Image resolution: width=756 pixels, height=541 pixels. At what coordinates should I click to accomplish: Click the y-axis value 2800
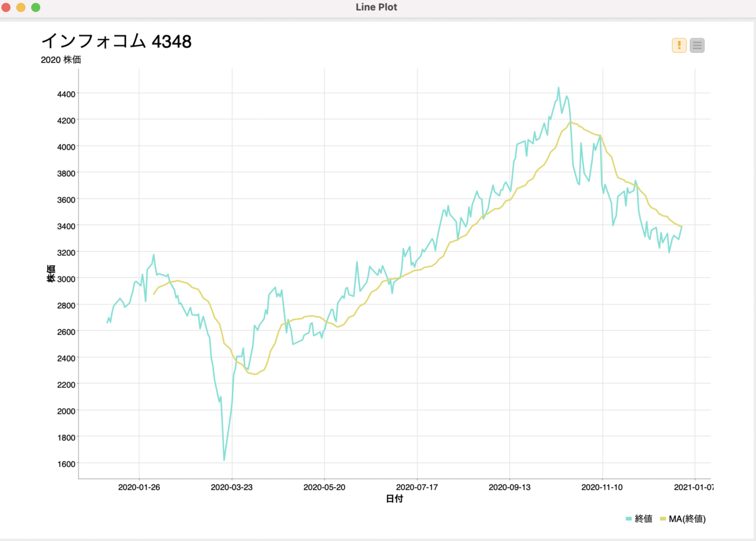pyautogui.click(x=67, y=305)
